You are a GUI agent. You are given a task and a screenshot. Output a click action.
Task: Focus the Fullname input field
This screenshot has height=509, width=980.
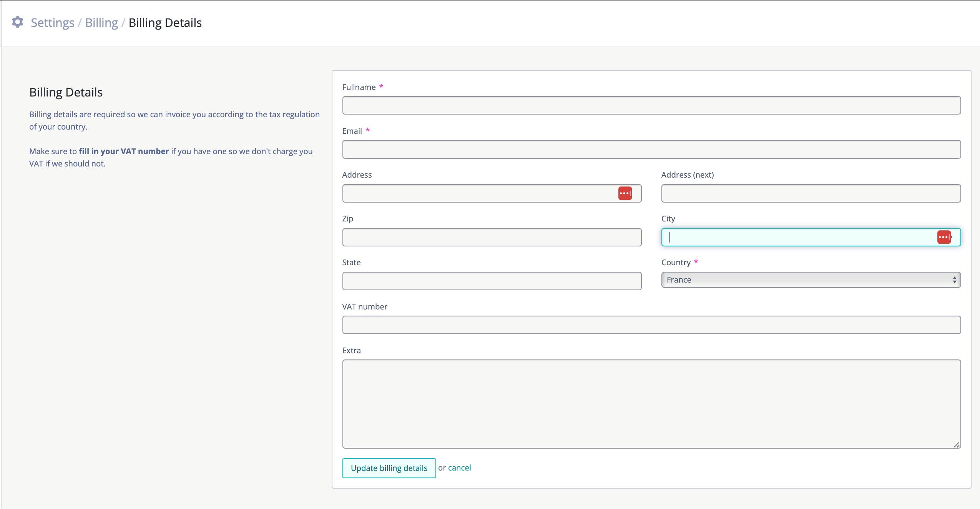point(651,105)
